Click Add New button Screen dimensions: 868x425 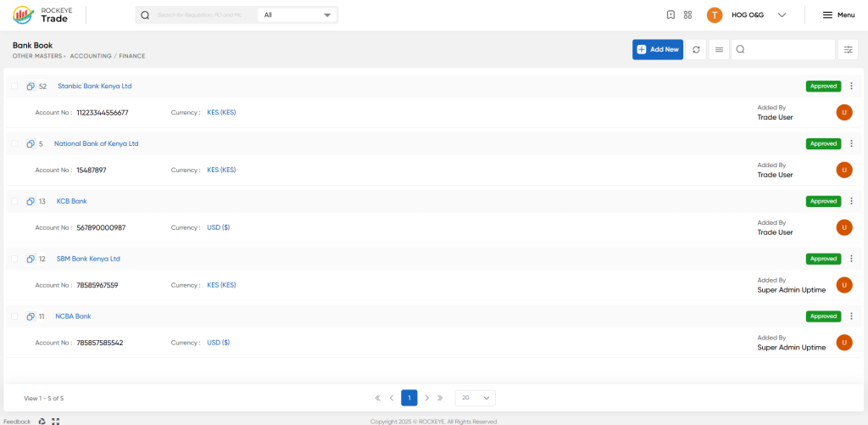(x=658, y=49)
